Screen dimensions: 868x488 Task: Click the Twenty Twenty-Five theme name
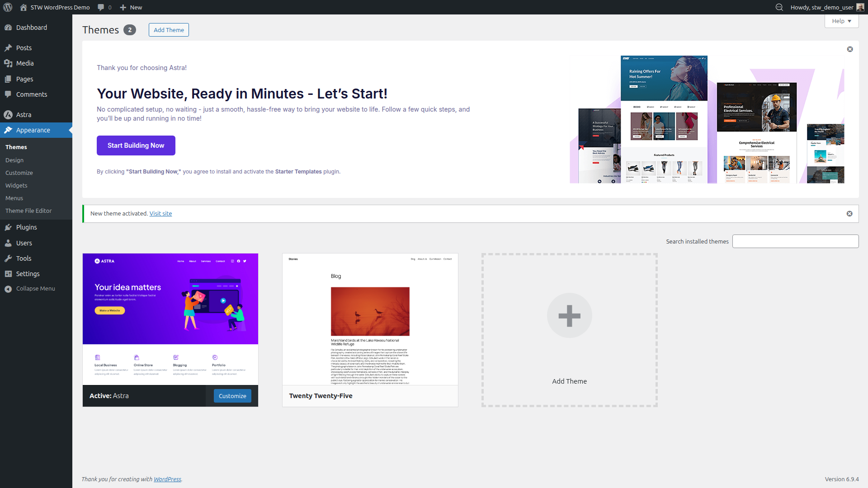(x=321, y=396)
